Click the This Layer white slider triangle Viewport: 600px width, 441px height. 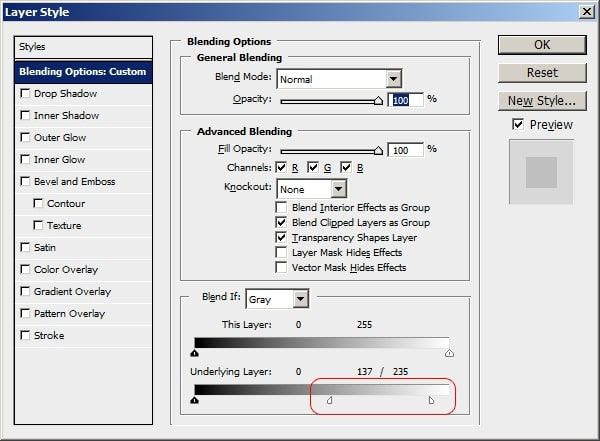449,353
